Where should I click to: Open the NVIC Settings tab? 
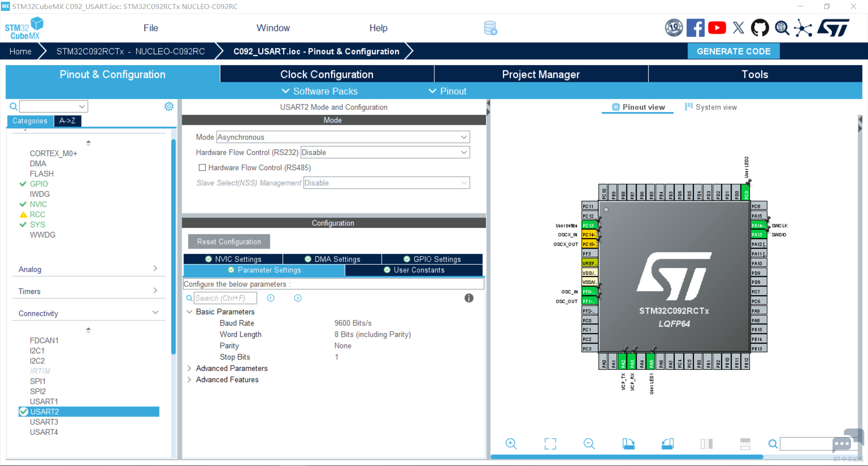[233, 259]
